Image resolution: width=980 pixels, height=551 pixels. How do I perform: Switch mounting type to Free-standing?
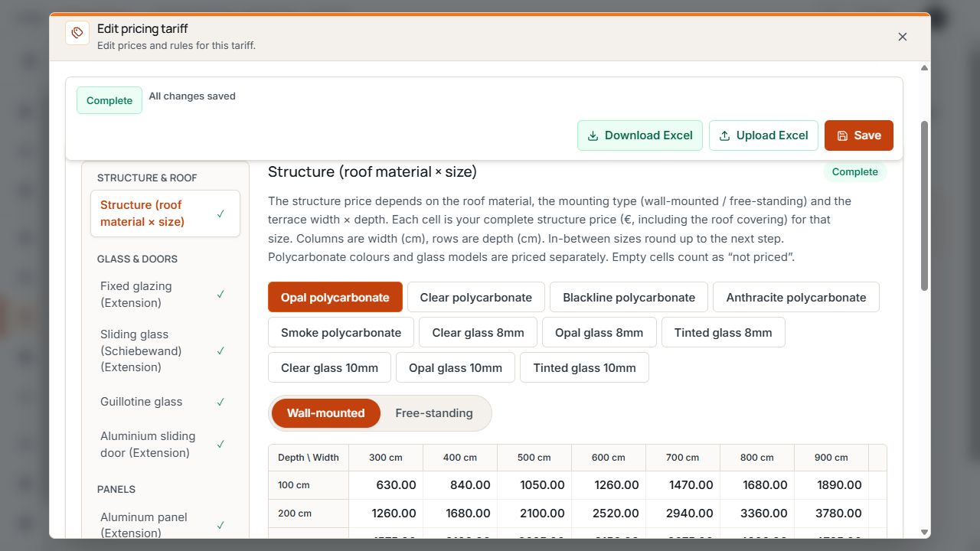click(434, 413)
